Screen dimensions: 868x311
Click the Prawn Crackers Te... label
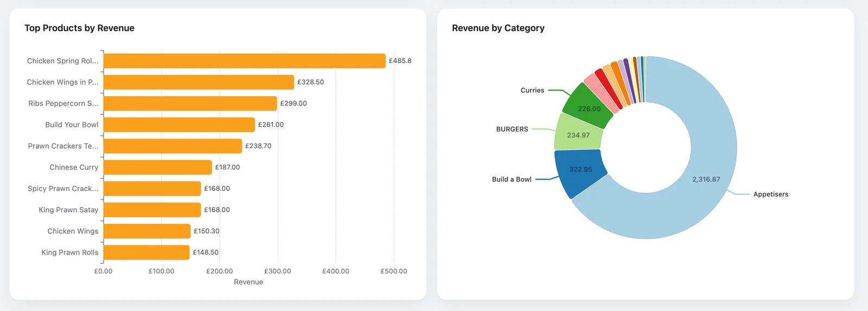click(63, 146)
